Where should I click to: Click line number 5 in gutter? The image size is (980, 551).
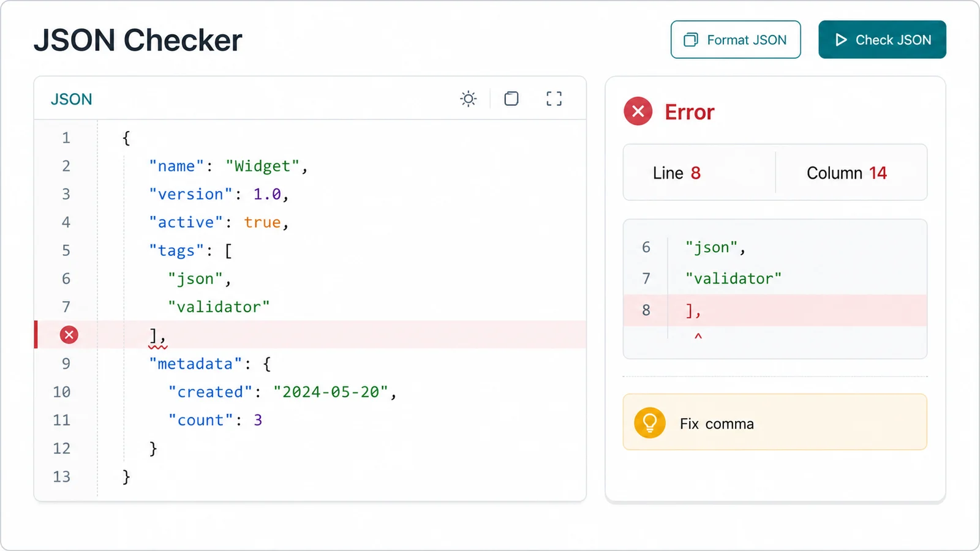(x=66, y=250)
